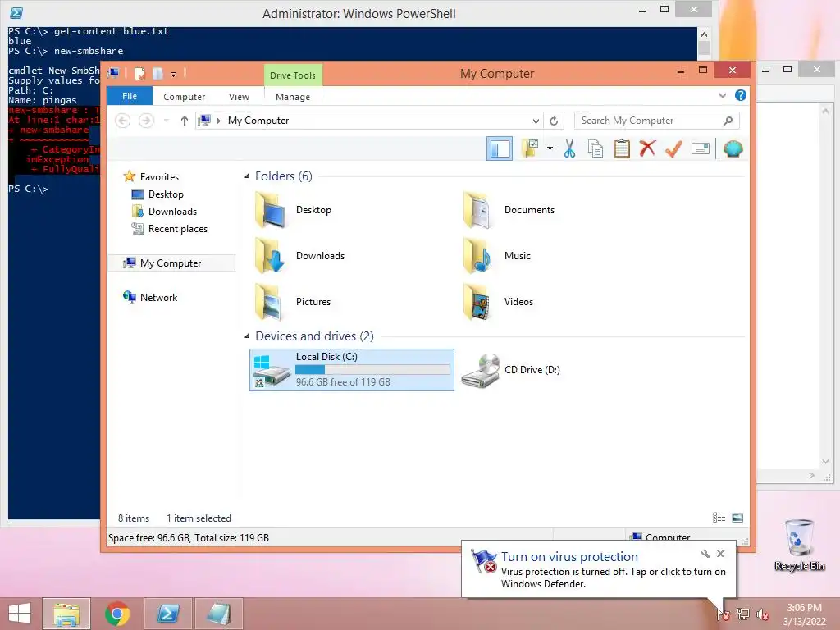The width and height of the screenshot is (840, 630).
Task: Launch Google Chrome from the taskbar
Action: click(x=116, y=614)
